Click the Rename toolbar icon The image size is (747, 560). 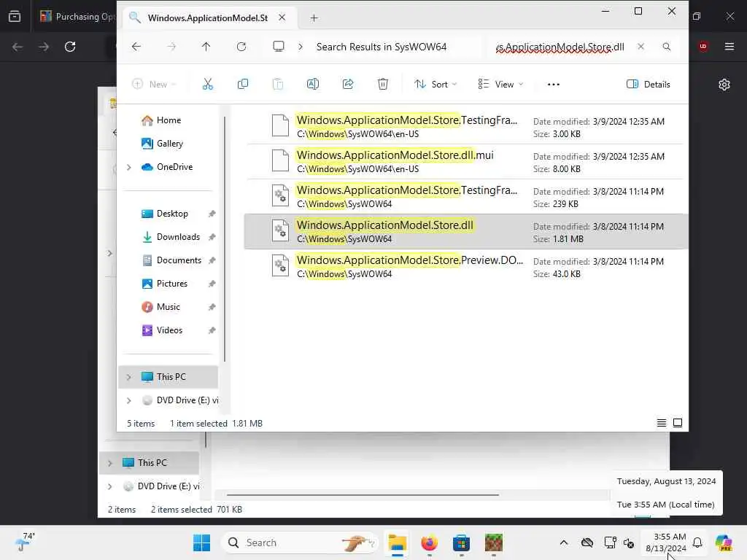click(x=312, y=85)
